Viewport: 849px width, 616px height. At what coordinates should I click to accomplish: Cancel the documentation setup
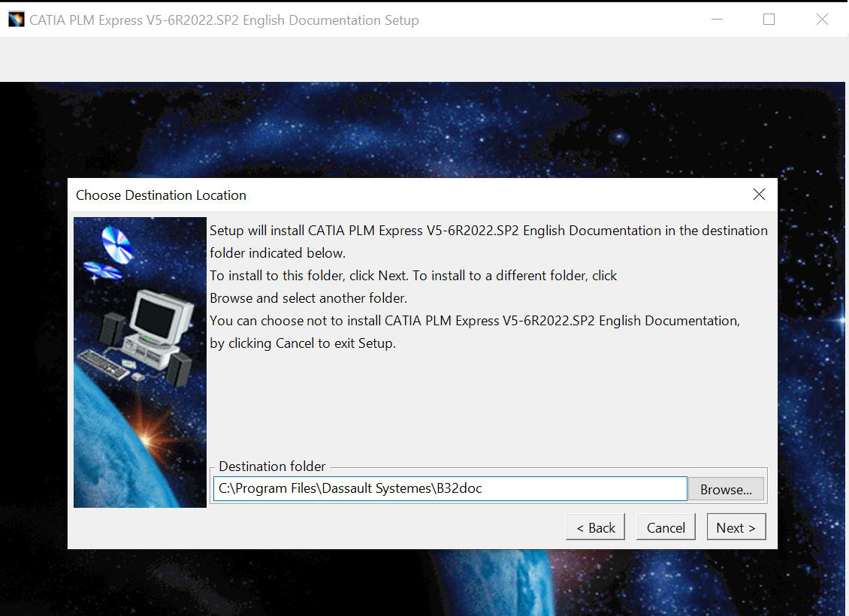(x=666, y=527)
